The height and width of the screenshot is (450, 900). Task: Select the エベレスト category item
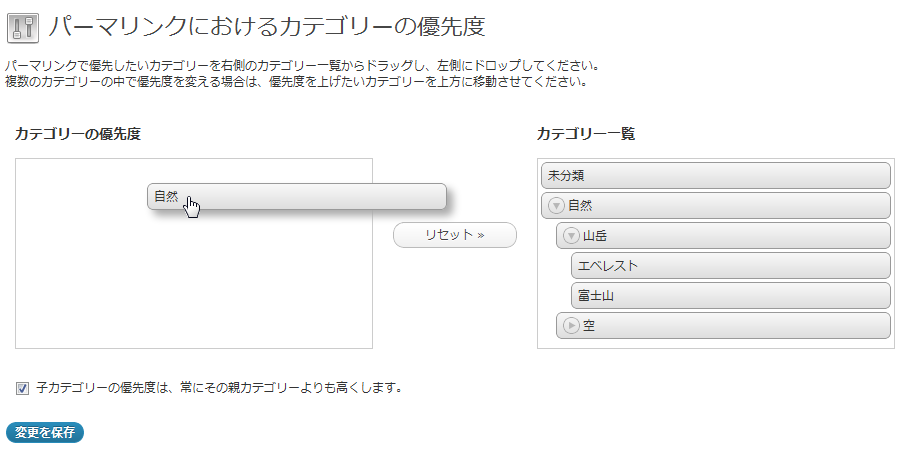(x=731, y=266)
